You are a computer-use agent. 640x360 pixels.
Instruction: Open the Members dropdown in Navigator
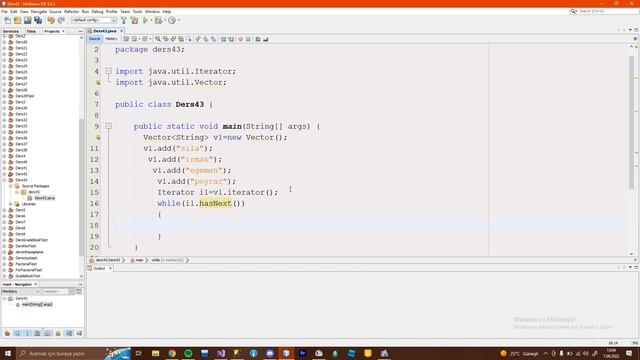pyautogui.click(x=21, y=291)
